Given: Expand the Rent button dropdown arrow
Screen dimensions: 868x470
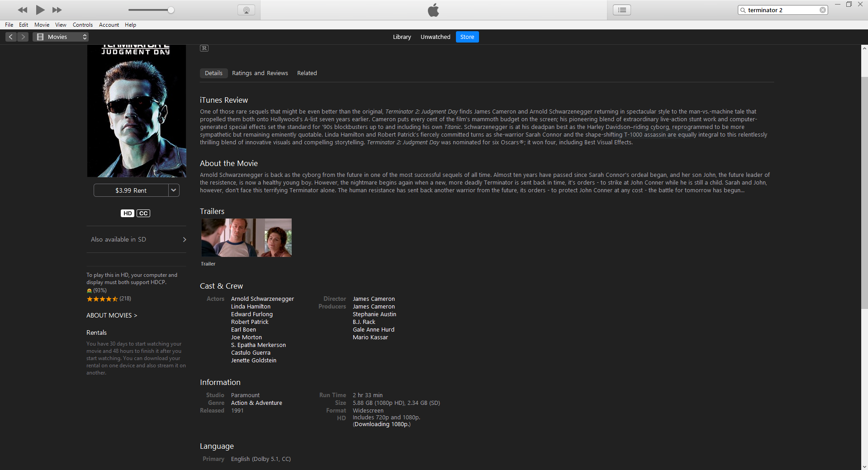Looking at the screenshot, I should pyautogui.click(x=174, y=190).
